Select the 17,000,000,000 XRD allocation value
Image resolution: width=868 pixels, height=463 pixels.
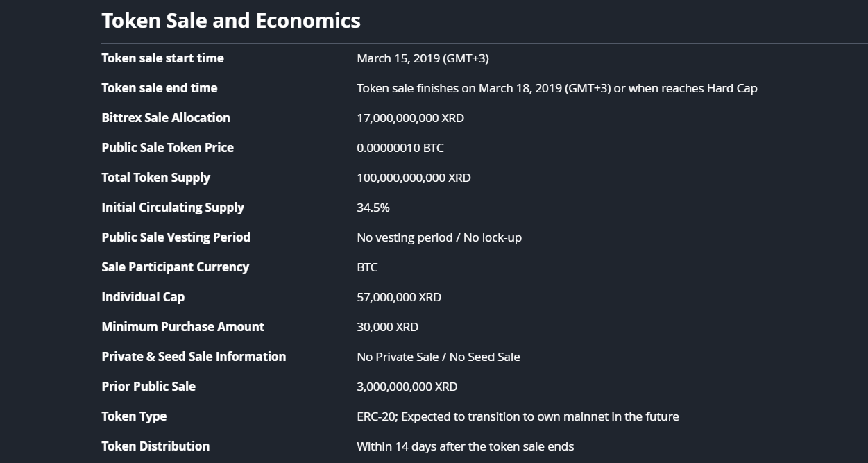pyautogui.click(x=410, y=118)
